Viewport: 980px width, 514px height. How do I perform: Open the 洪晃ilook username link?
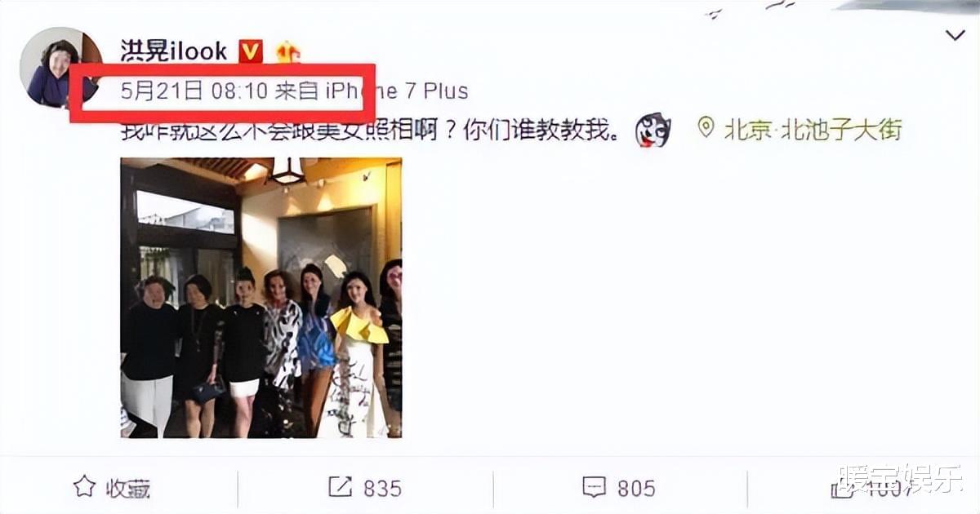pyautogui.click(x=173, y=51)
